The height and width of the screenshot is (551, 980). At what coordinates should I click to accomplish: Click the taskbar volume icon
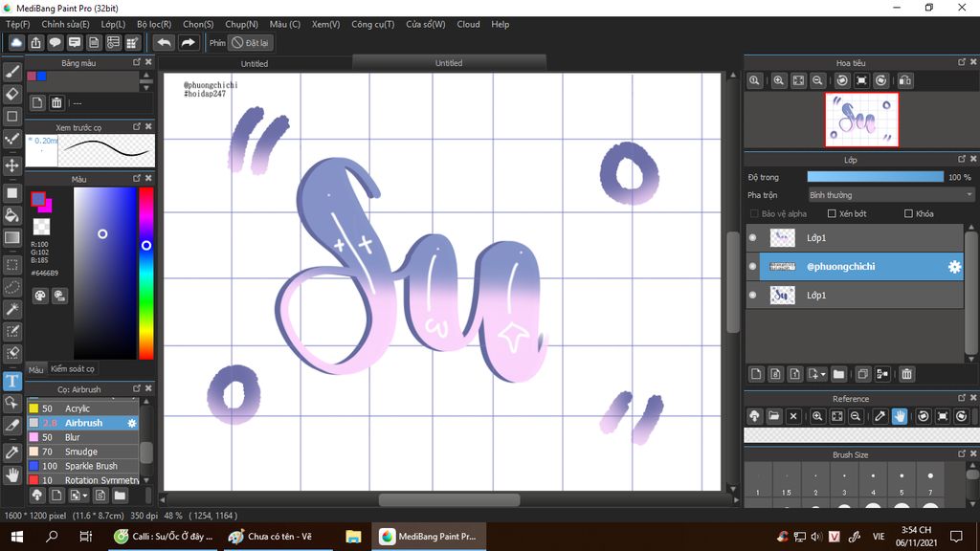[816, 537]
